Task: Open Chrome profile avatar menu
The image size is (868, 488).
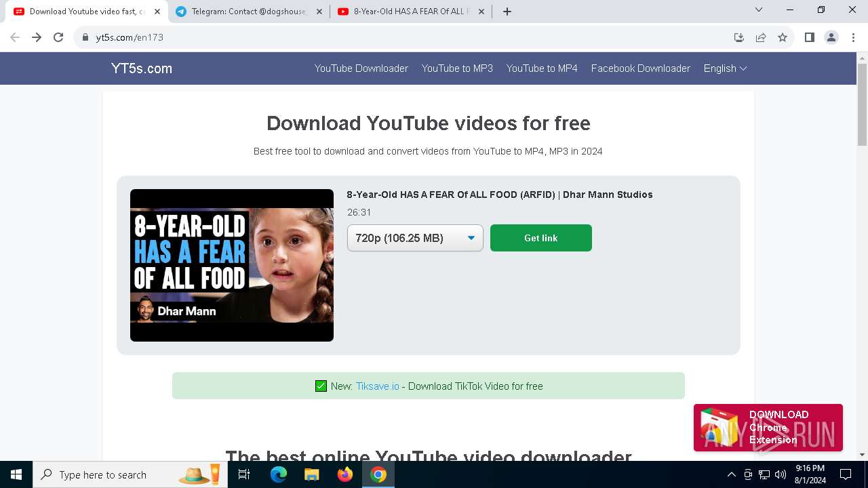Action: click(831, 37)
